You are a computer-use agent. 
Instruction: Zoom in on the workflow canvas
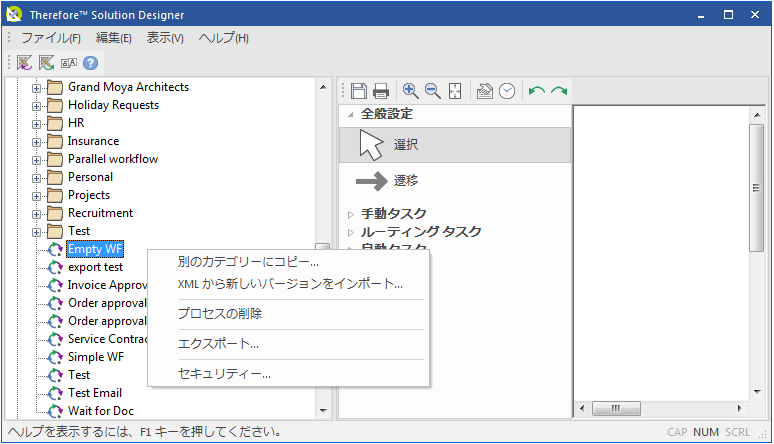pos(410,91)
